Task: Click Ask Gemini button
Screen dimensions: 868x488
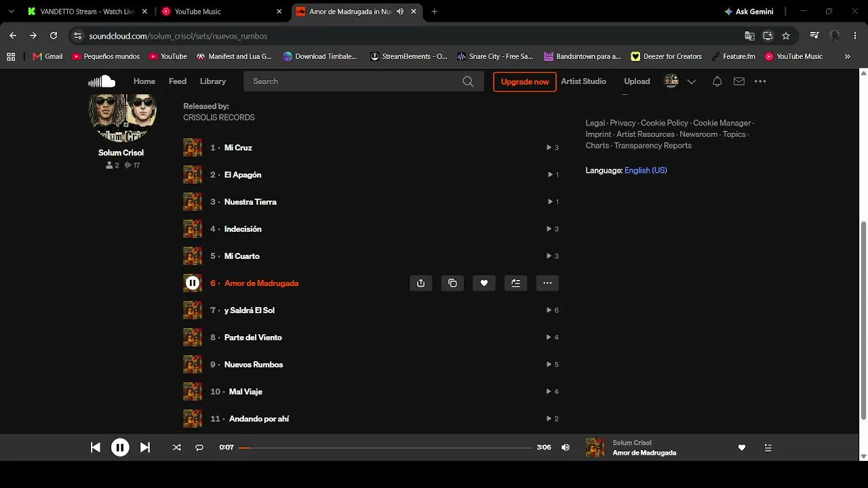Action: [x=749, y=12]
